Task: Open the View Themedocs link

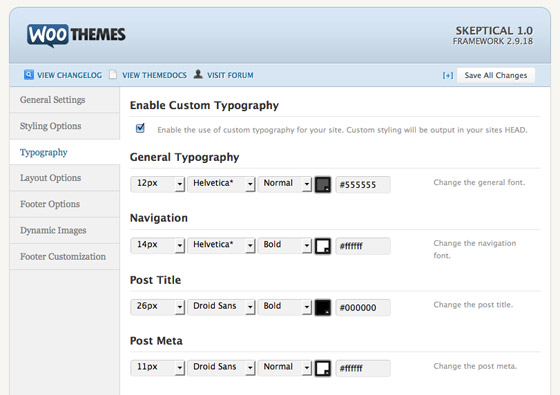Action: point(154,75)
